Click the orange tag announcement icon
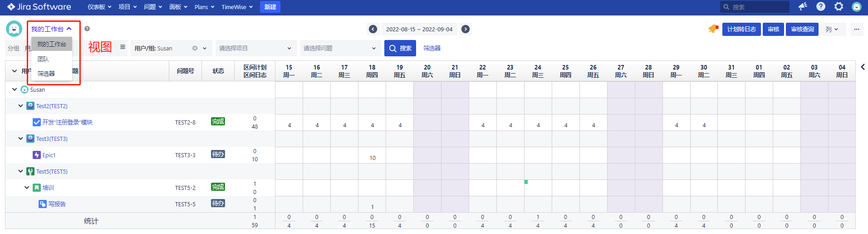The width and height of the screenshot is (868, 234). pyautogui.click(x=713, y=29)
